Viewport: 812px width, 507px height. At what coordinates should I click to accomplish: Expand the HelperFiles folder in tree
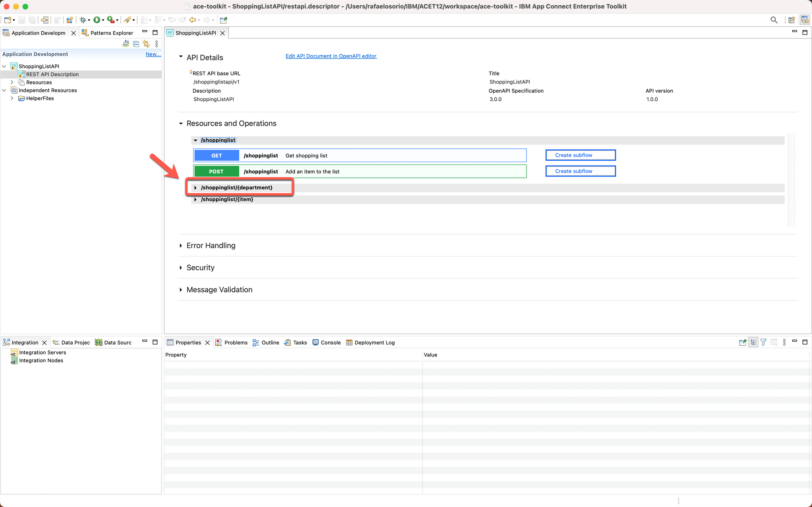[x=12, y=98]
